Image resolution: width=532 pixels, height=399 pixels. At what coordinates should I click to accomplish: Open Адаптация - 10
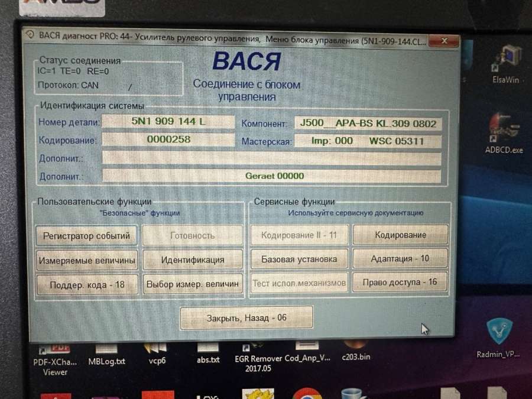click(400, 259)
